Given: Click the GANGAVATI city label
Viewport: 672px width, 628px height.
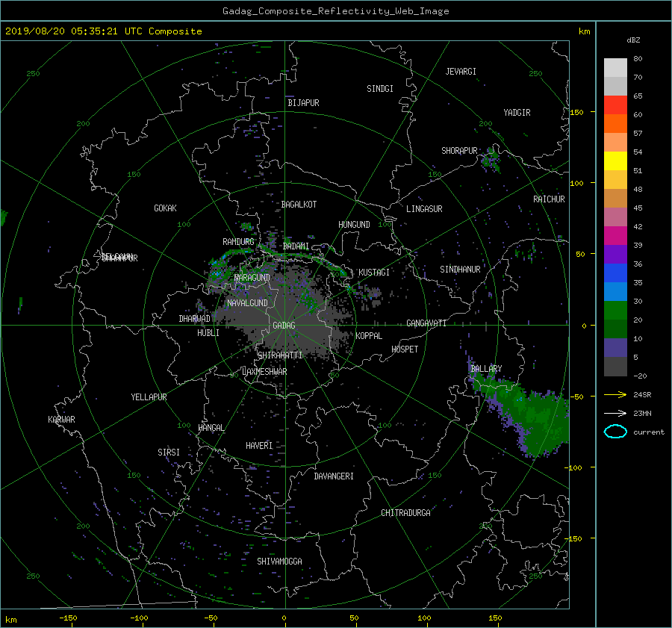Looking at the screenshot, I should [x=426, y=323].
